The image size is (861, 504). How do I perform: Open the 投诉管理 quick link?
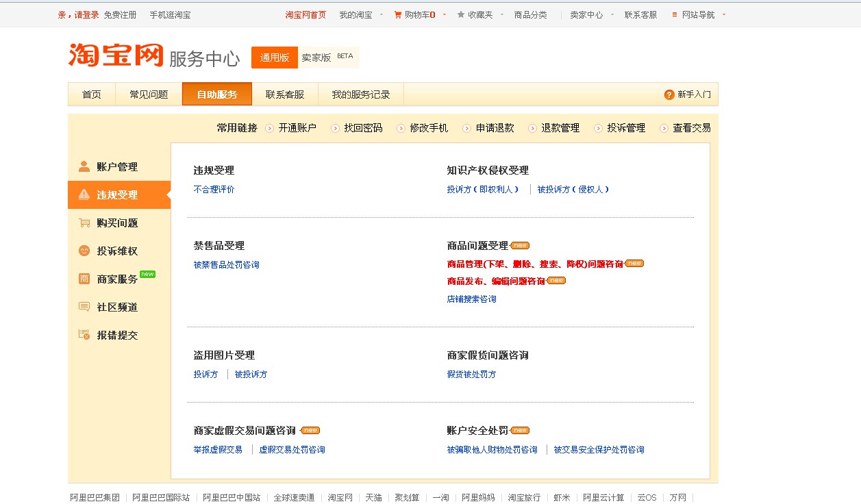pos(626,128)
